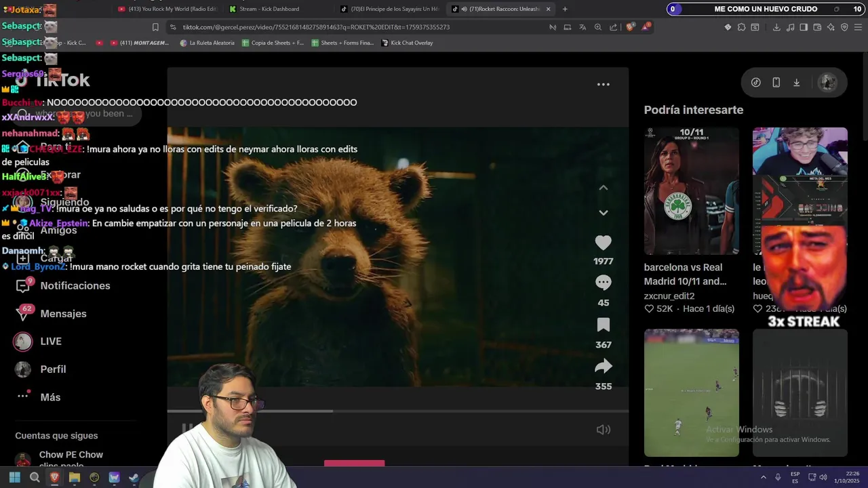The image size is (868, 488).
Task: Go to next video with down chevron
Action: pyautogui.click(x=603, y=213)
